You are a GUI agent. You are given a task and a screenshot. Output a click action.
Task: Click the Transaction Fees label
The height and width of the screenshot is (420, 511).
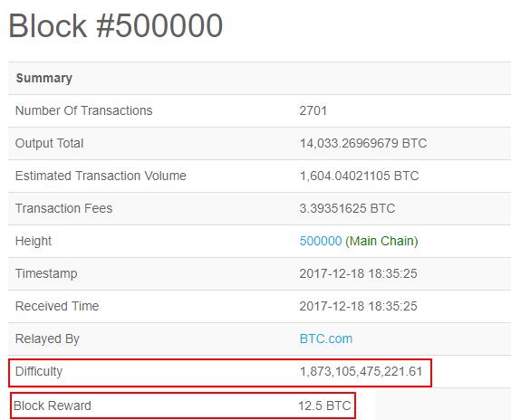[x=63, y=208]
